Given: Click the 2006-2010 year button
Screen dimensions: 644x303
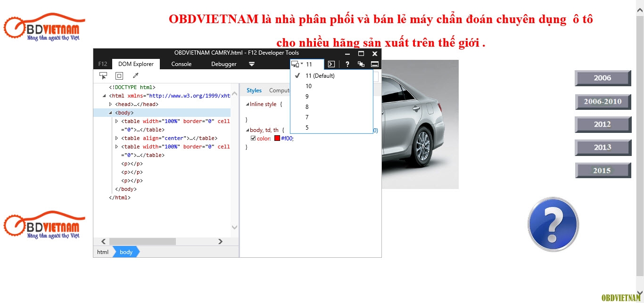Looking at the screenshot, I should tap(603, 101).
